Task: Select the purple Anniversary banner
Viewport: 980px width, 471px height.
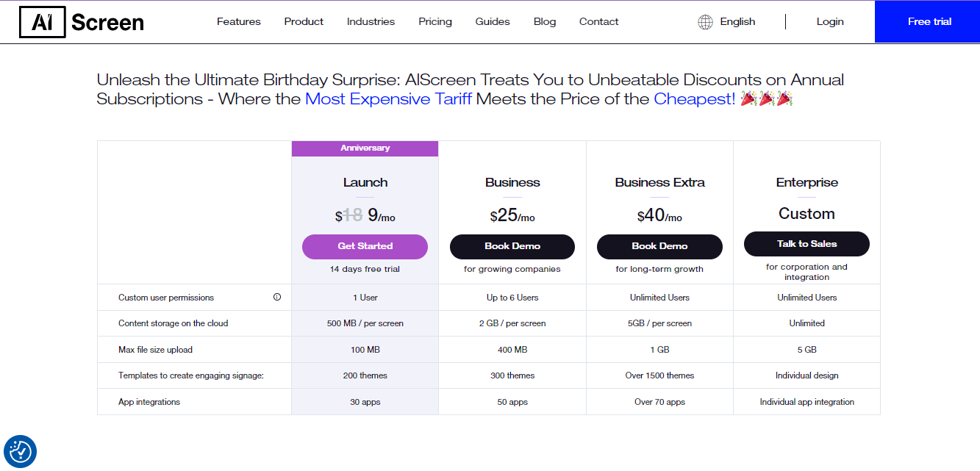Action: pos(365,148)
